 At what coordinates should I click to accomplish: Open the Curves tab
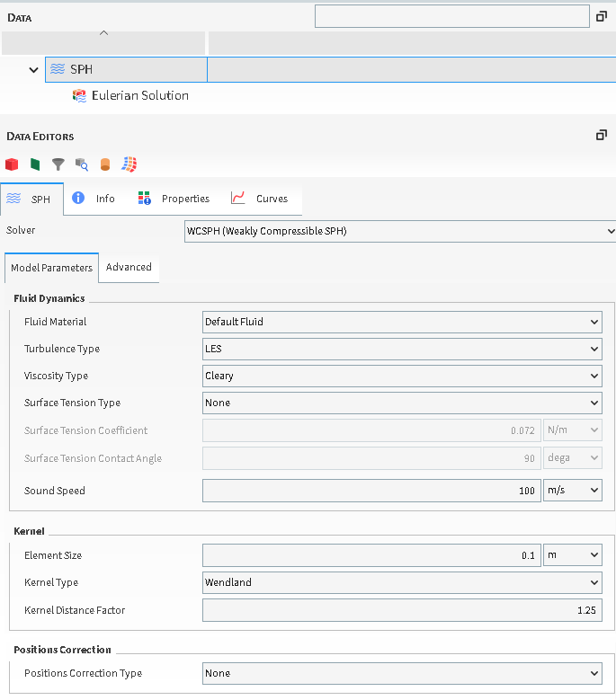260,199
